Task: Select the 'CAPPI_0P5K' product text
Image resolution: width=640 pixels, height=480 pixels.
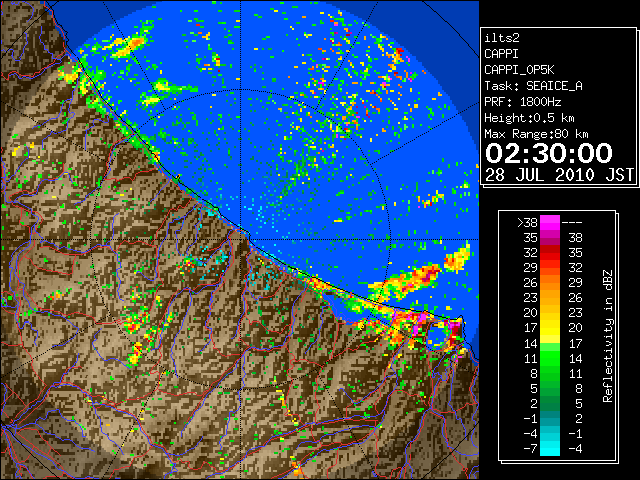Action: [519, 70]
